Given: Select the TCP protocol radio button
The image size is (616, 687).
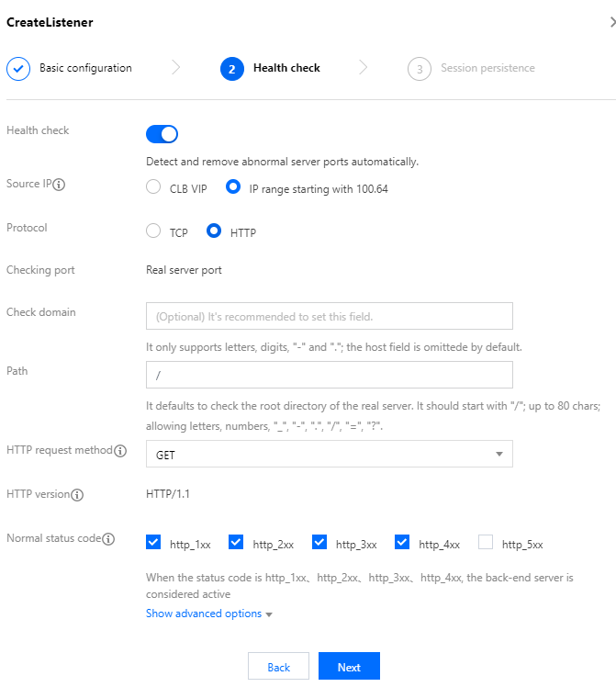Looking at the screenshot, I should pos(153,231).
